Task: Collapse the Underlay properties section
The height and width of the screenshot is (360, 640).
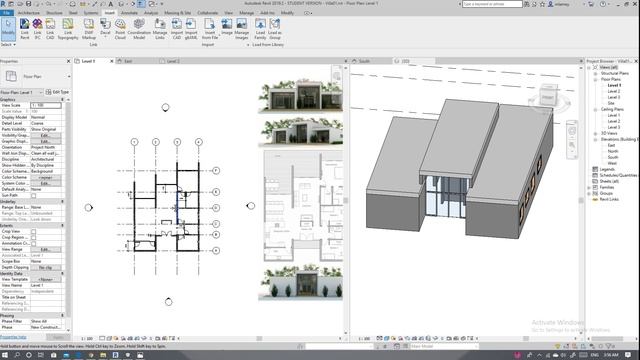Action: pyautogui.click(x=62, y=201)
